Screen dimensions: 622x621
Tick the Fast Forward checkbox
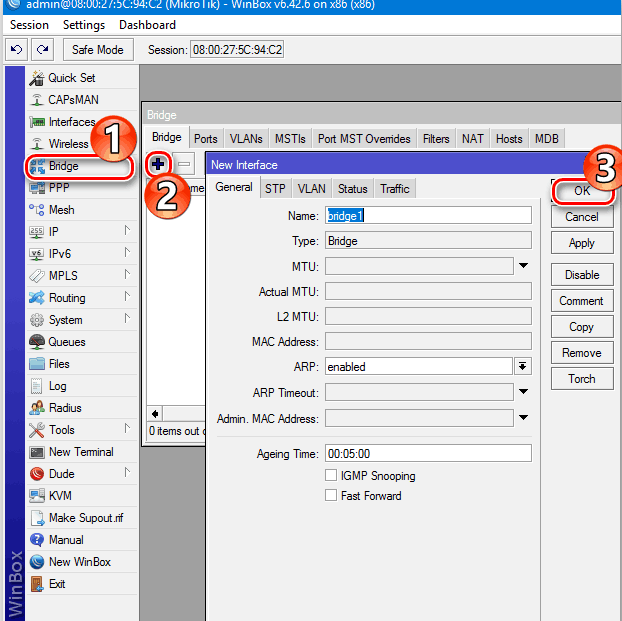[332, 496]
